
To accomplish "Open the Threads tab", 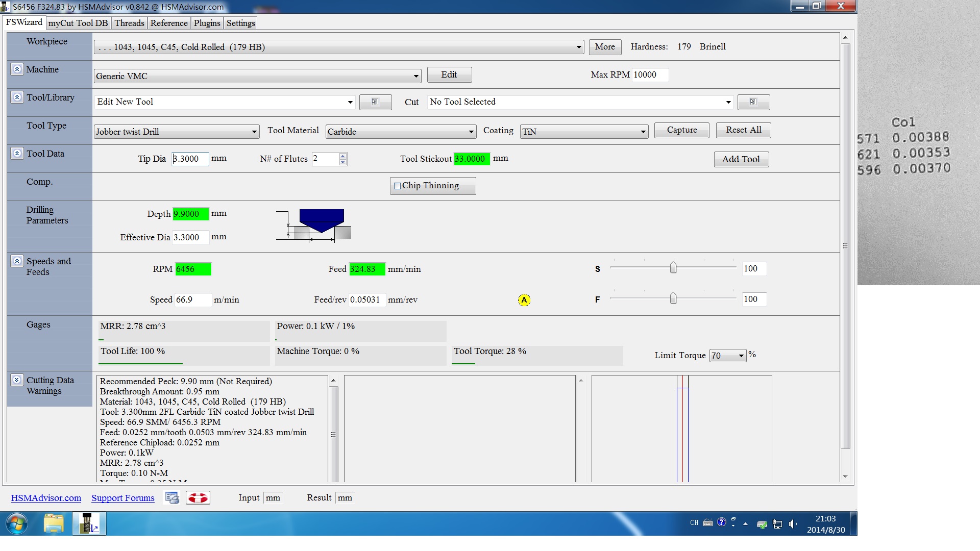I will tap(129, 23).
